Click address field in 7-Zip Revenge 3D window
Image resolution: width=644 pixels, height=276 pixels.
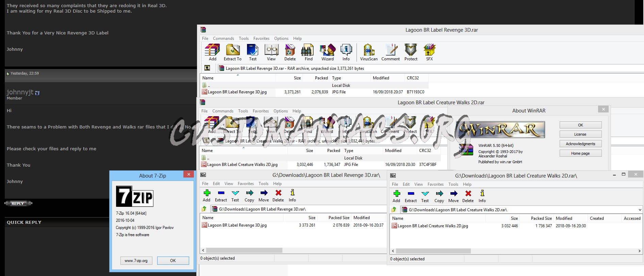click(x=298, y=209)
